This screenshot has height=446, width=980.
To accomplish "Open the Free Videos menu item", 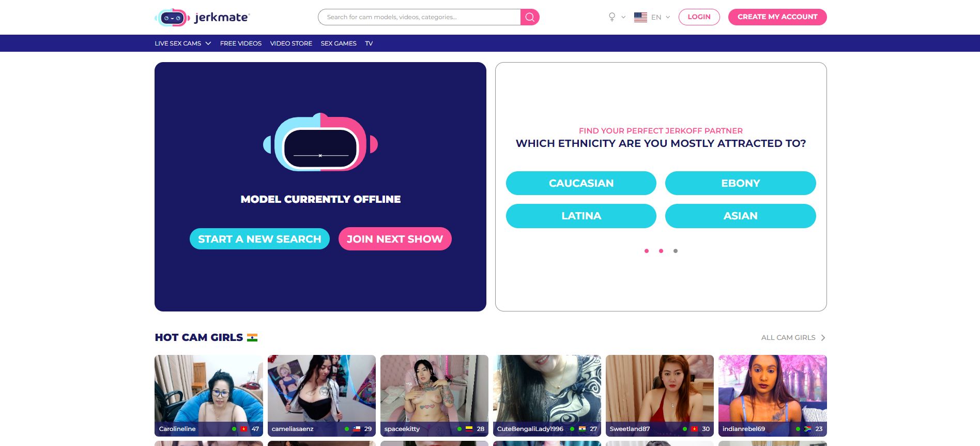I will [241, 43].
